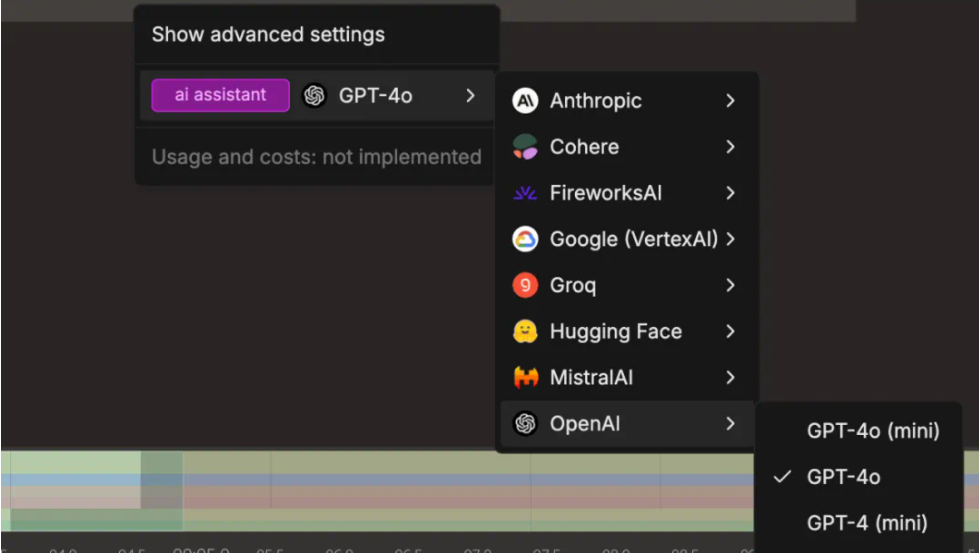The image size is (979, 553).
Task: Expand the Groq submenu chevron
Action: (731, 285)
